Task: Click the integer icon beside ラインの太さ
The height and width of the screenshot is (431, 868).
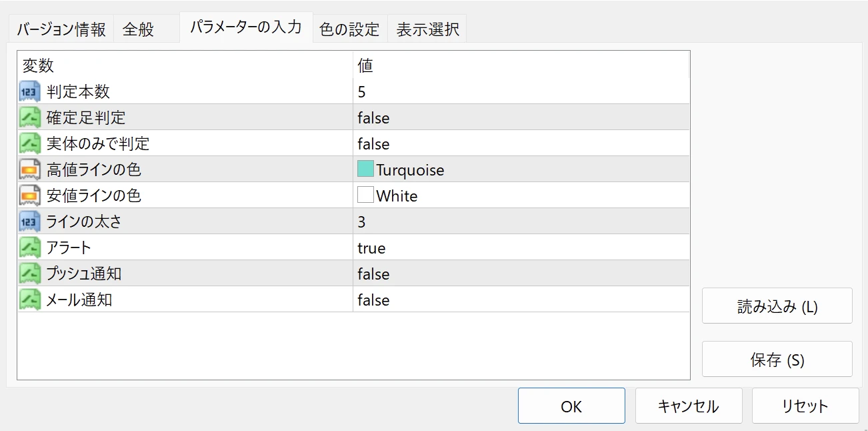Action: [x=30, y=222]
